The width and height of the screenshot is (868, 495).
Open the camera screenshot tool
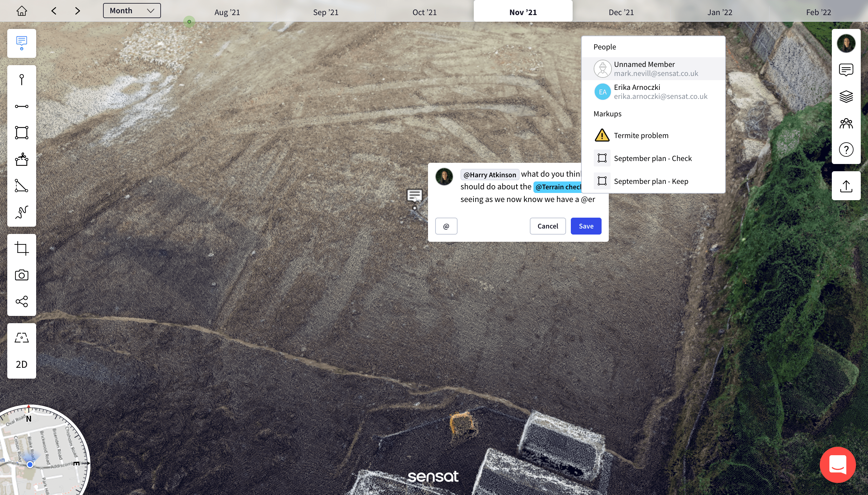[21, 275]
